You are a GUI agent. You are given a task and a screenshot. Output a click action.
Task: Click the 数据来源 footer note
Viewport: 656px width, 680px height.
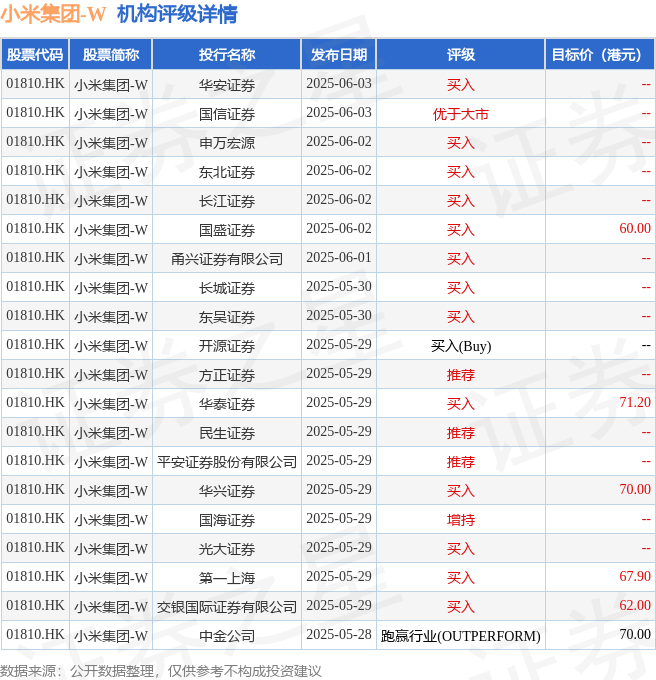[161, 671]
